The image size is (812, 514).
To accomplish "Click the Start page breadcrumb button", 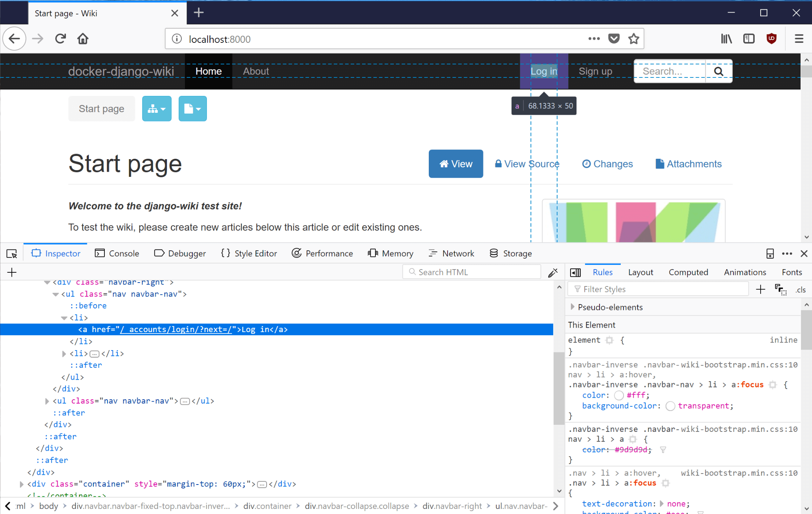I will tap(101, 108).
